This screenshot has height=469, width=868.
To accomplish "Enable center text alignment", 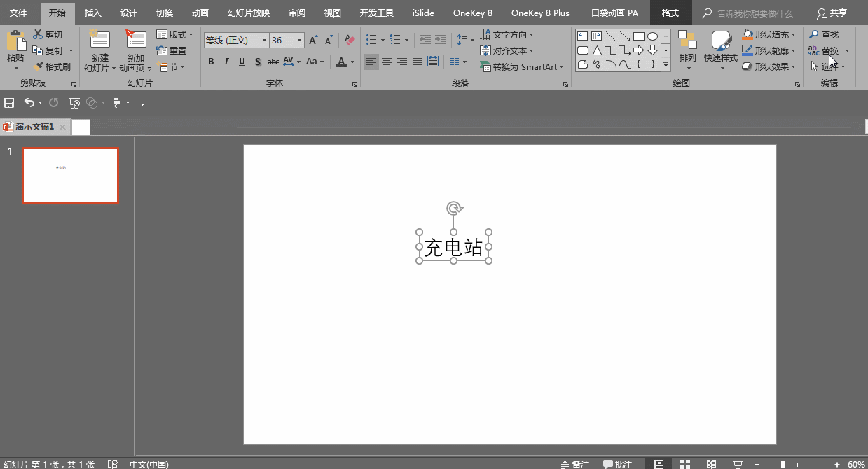I will coord(386,62).
